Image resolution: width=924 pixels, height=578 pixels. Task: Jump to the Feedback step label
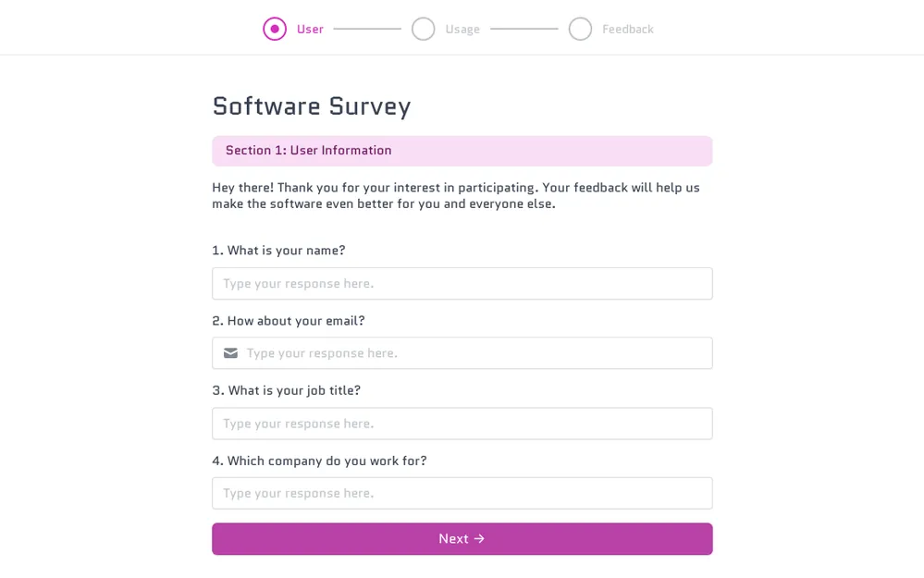[627, 29]
